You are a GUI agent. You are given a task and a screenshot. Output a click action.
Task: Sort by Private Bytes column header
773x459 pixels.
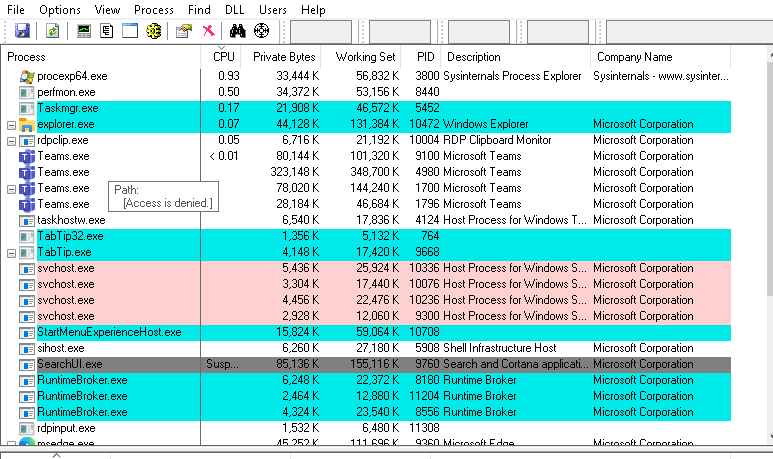tap(281, 57)
